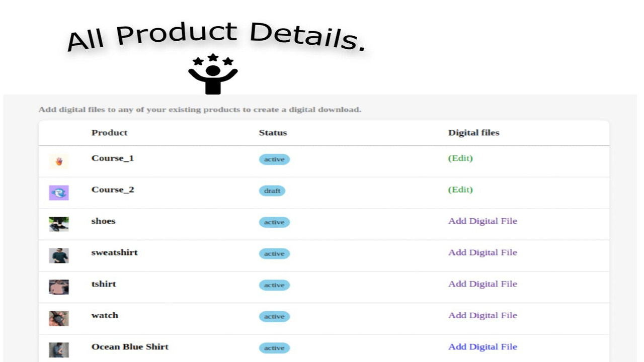This screenshot has width=644, height=362.
Task: Add Digital File for the sweatshirt product
Action: 482,252
